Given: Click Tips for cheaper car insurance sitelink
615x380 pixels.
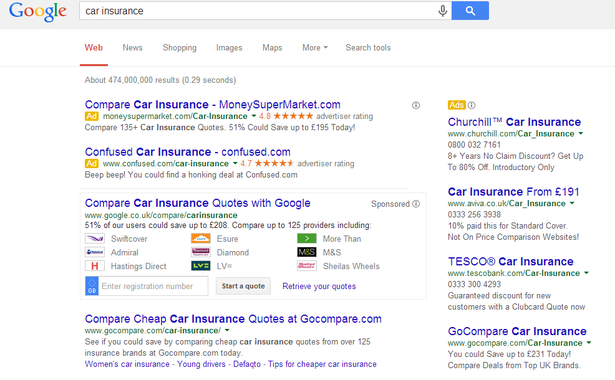Looking at the screenshot, I should 322,364.
